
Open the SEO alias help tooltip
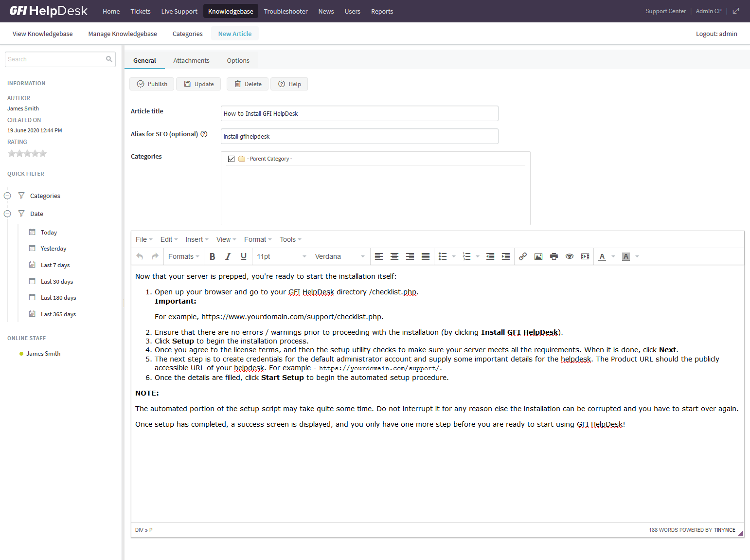click(204, 134)
